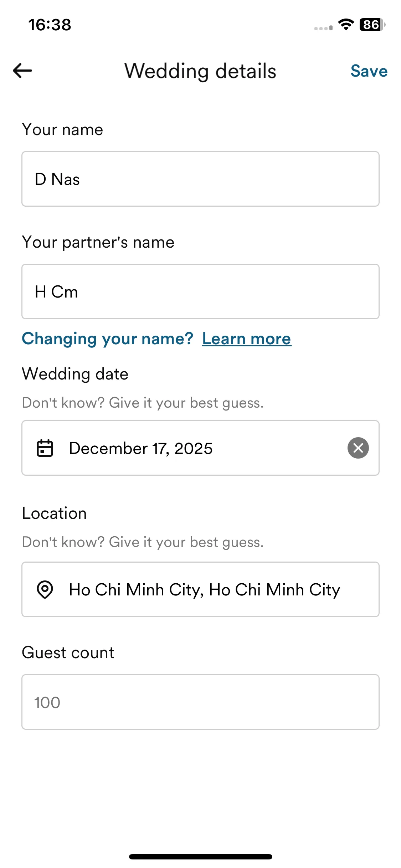Tap the cellular signal dots icon

pyautogui.click(x=323, y=28)
